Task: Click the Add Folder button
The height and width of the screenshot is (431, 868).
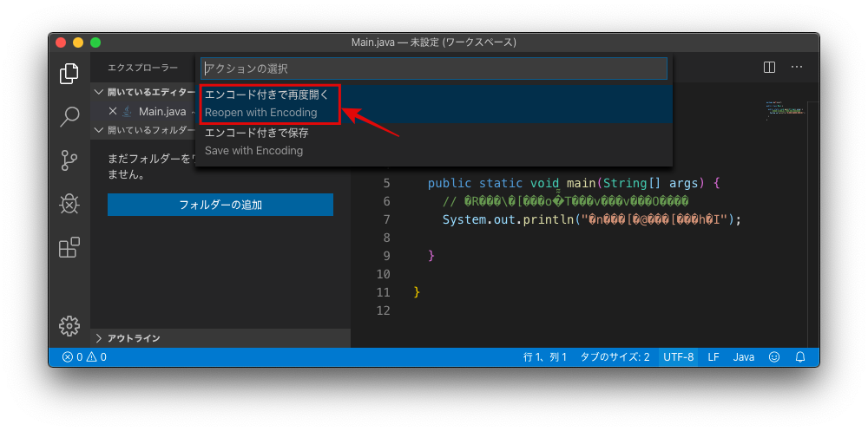Action: pyautogui.click(x=220, y=205)
